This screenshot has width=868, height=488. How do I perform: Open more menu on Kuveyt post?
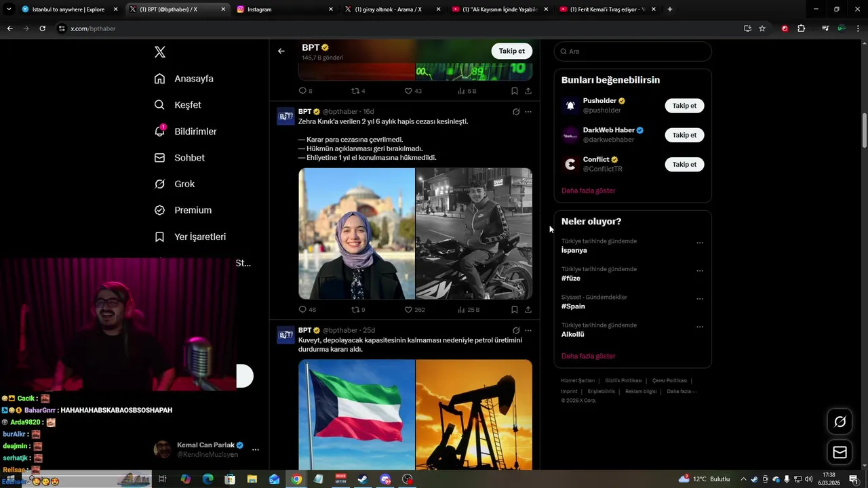(x=528, y=331)
